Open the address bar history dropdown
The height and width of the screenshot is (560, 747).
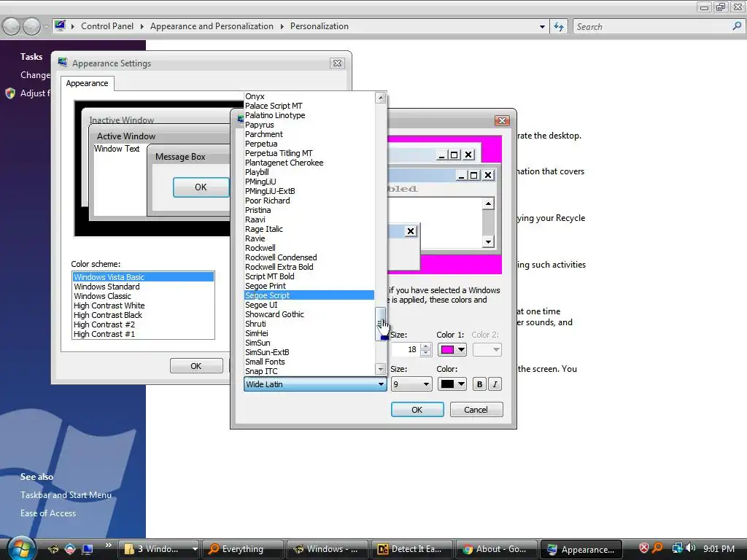point(542,27)
